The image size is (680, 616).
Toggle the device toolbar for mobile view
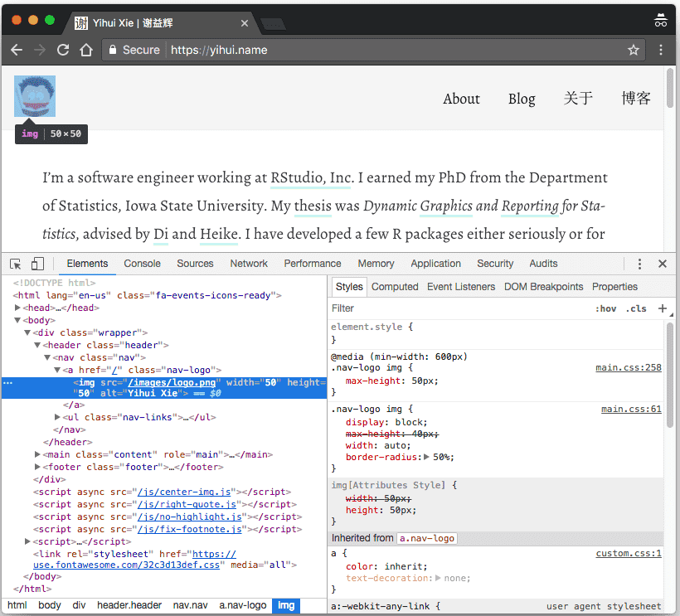36,263
